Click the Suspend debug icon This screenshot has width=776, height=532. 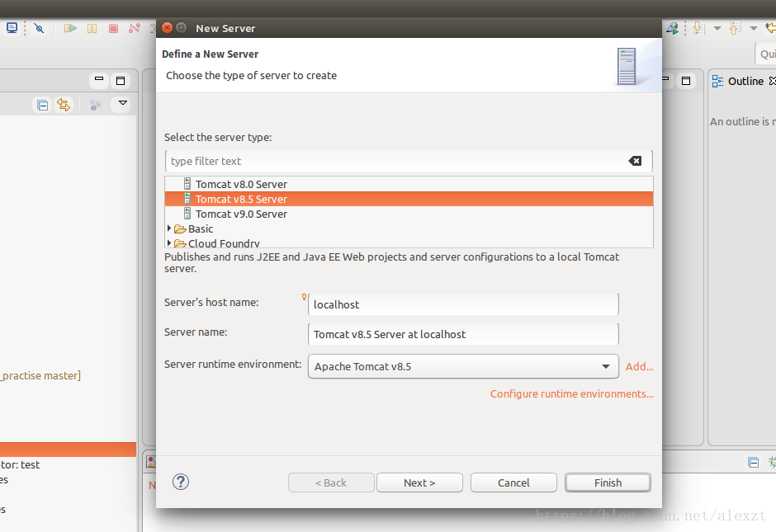coord(92,28)
